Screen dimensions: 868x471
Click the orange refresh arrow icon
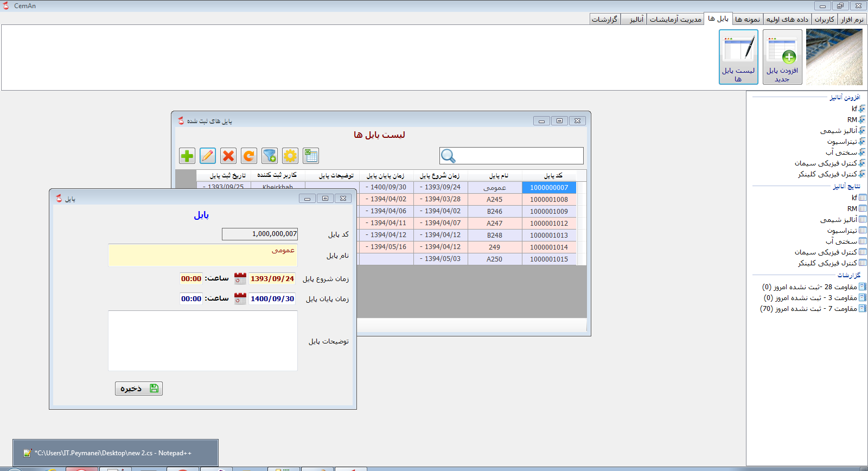click(x=249, y=156)
